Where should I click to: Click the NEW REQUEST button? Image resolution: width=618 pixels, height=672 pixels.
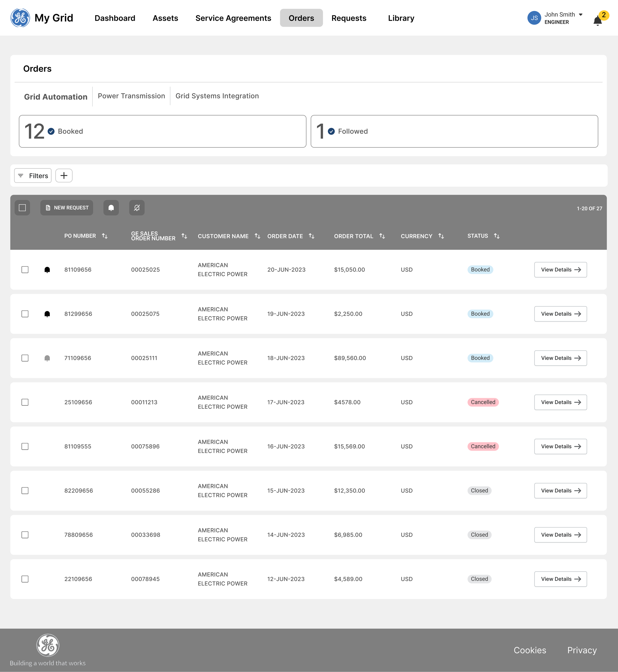pos(66,208)
